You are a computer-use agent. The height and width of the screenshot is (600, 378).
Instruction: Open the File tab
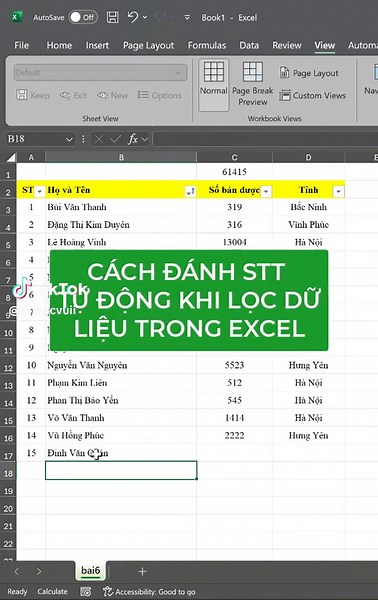point(21,46)
